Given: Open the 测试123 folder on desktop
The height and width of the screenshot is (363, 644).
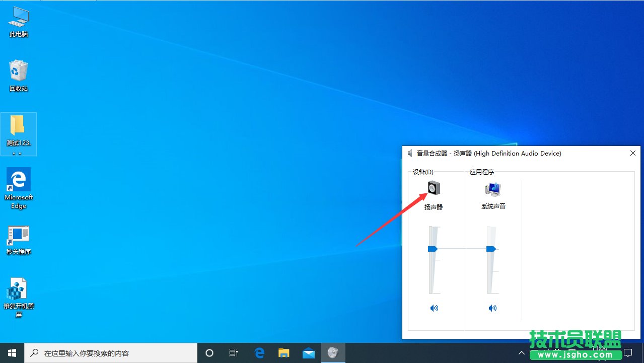Looking at the screenshot, I should click(19, 130).
